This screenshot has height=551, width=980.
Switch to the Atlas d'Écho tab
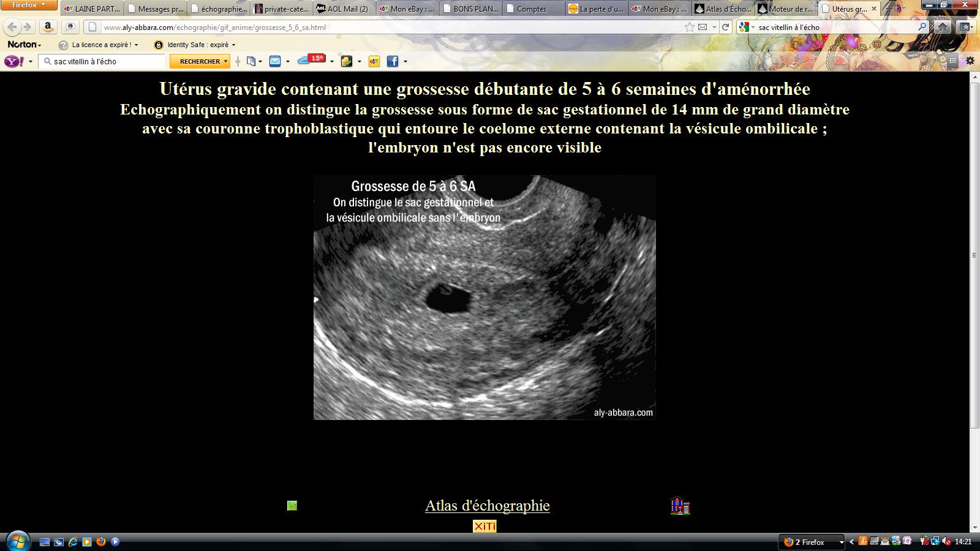click(723, 9)
